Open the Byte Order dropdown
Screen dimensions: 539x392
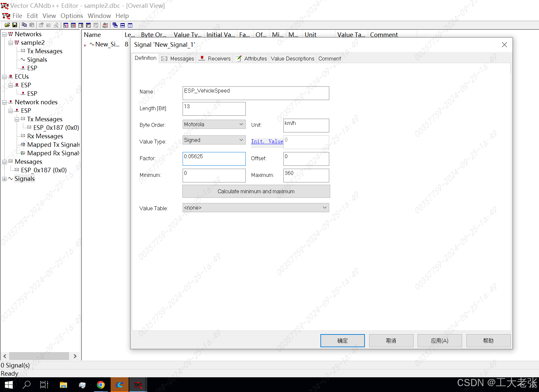214,124
